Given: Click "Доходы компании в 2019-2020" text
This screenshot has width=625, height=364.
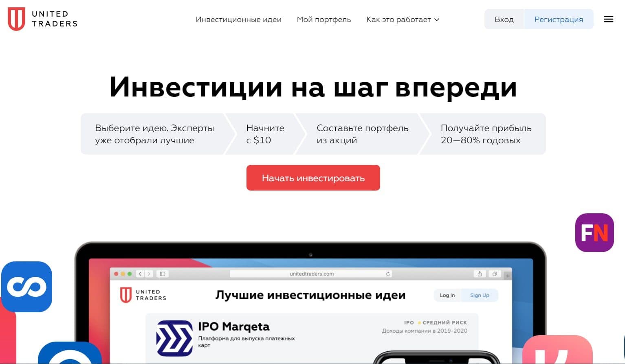Looking at the screenshot, I should click(x=425, y=331).
